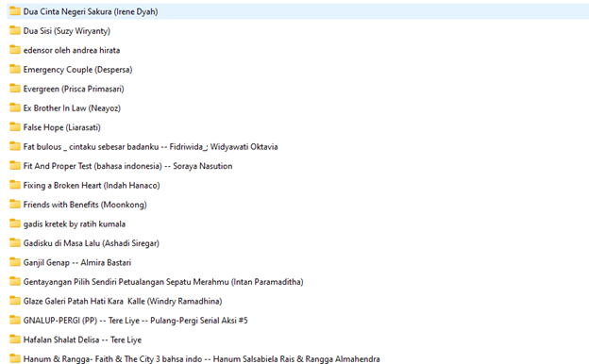Screen dimensions: 589x364
Task: Select the Dua Cinta Negeri Sakura folder icon
Action: click(15, 11)
